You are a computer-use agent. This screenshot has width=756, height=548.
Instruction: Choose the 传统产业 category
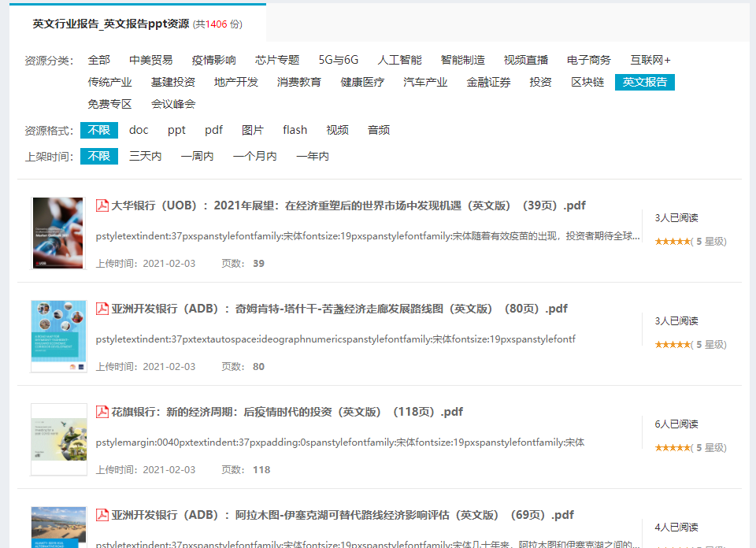(109, 83)
